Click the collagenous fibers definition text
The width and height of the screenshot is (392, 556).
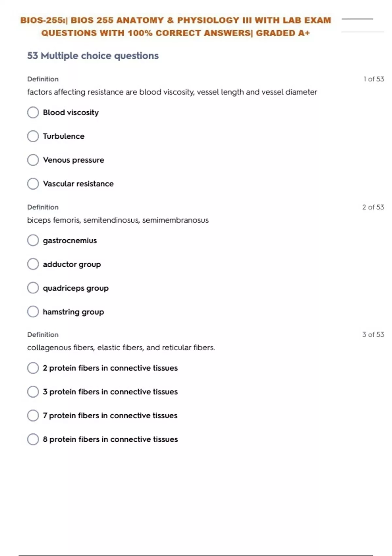(121, 348)
